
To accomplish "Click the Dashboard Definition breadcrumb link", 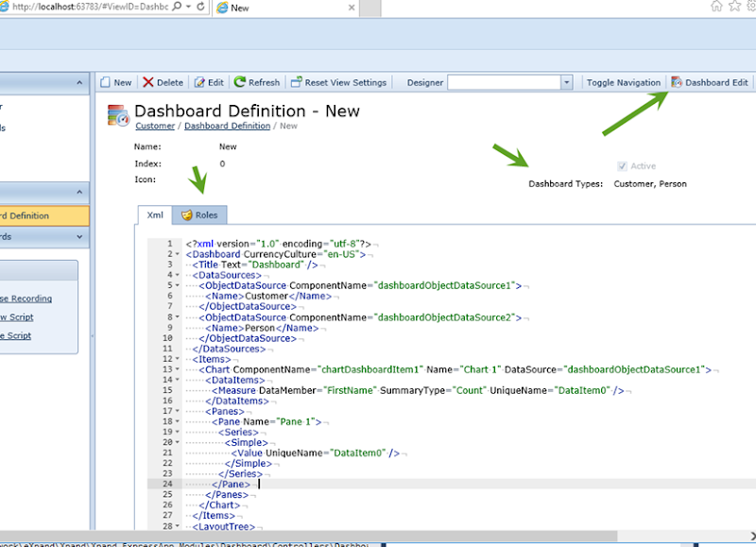I will click(x=227, y=126).
